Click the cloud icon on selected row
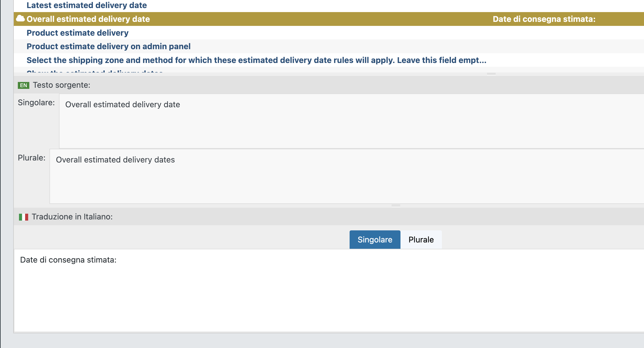644x348 pixels. point(20,19)
